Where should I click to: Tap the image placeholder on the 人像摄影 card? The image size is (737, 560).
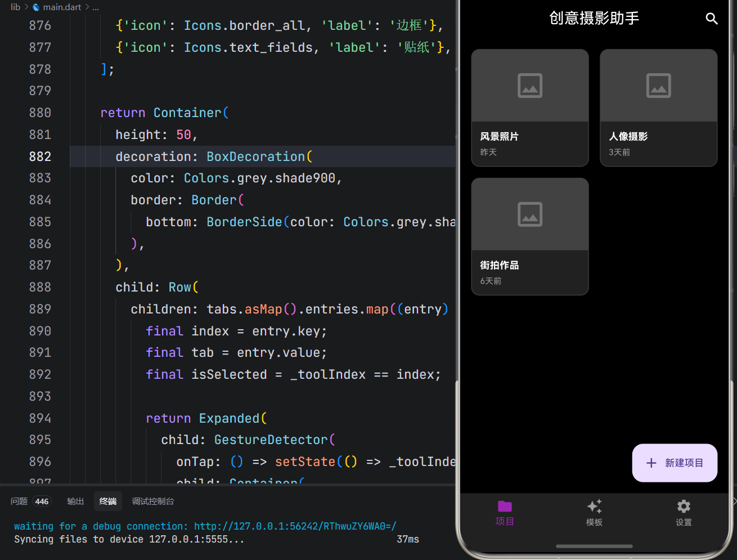click(x=659, y=86)
